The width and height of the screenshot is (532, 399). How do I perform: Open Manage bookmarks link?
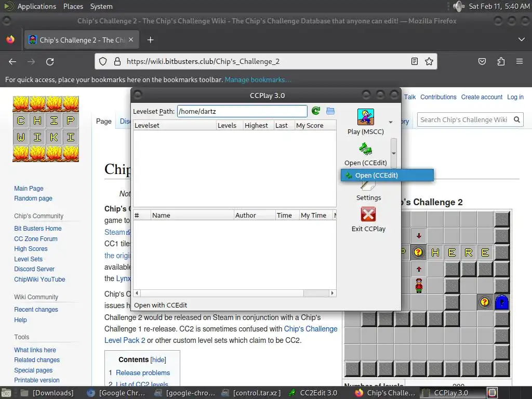pos(258,79)
